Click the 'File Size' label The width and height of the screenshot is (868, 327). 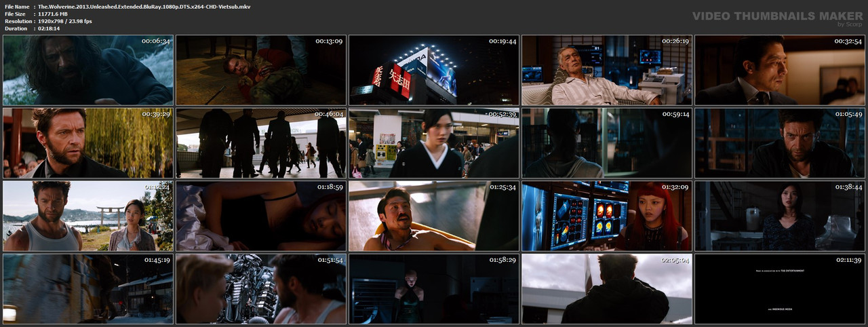pos(15,14)
